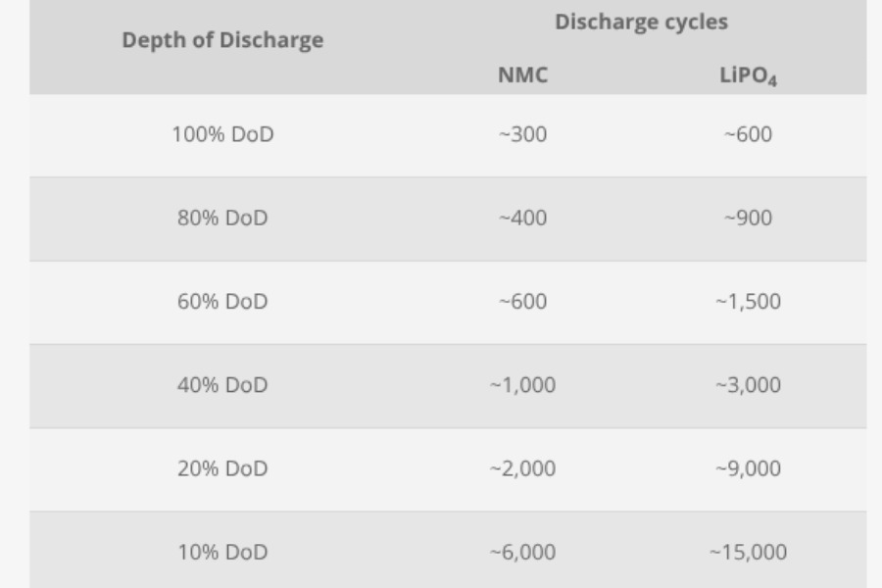Select the 80% DoD row label
Viewport: 882px width, 588px height.
coord(222,219)
